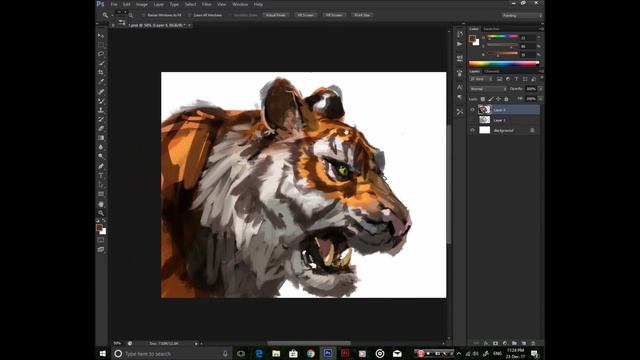Open the Normal blend mode dropdown

click(x=488, y=89)
